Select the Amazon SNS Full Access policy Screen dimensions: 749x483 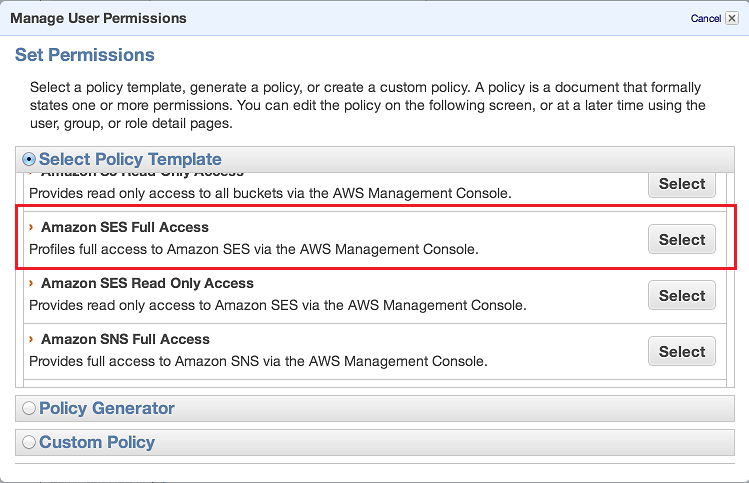point(682,351)
